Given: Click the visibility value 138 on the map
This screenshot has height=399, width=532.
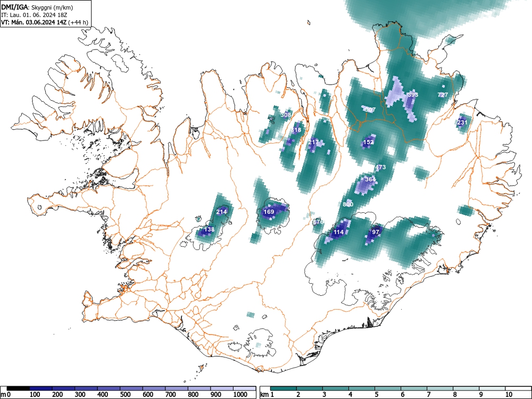Looking at the screenshot, I should (x=209, y=229).
